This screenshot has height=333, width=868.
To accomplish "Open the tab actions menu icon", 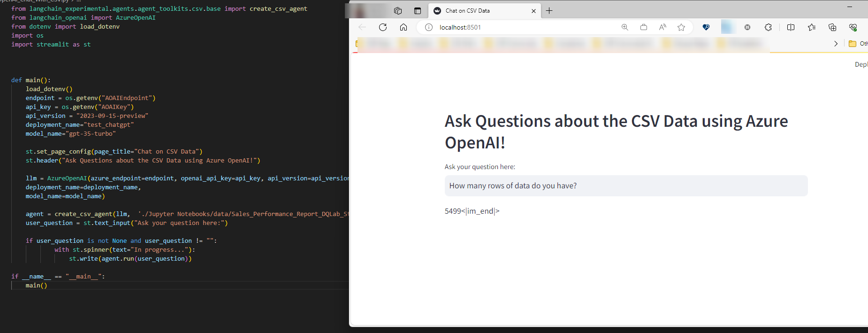I will click(418, 11).
